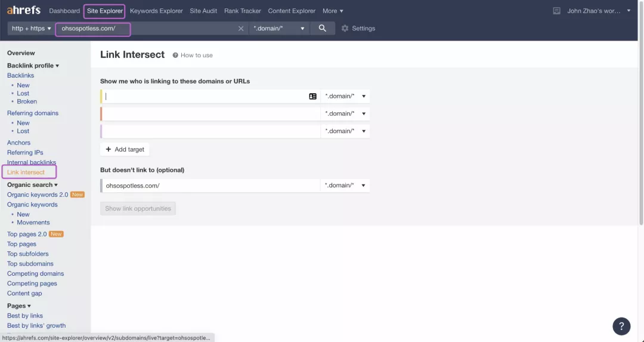
Task: Click the list icon in the first target field
Action: point(312,96)
